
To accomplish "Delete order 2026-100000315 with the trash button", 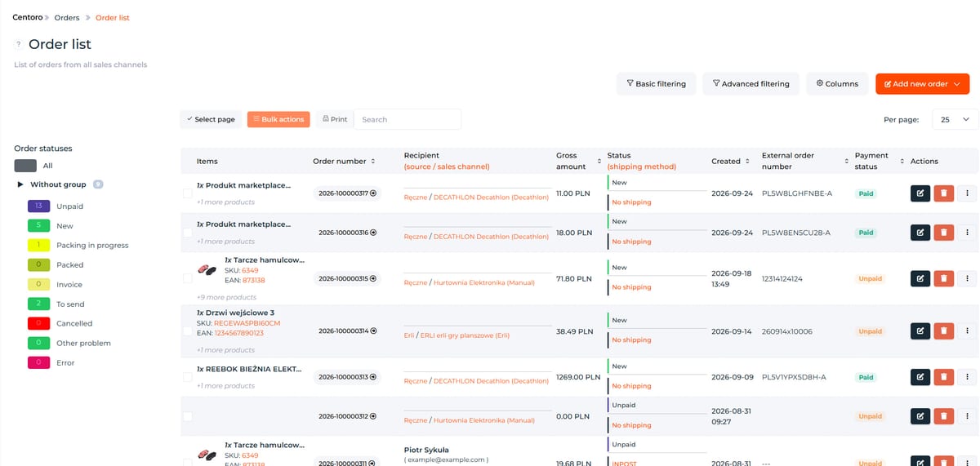I will (943, 278).
